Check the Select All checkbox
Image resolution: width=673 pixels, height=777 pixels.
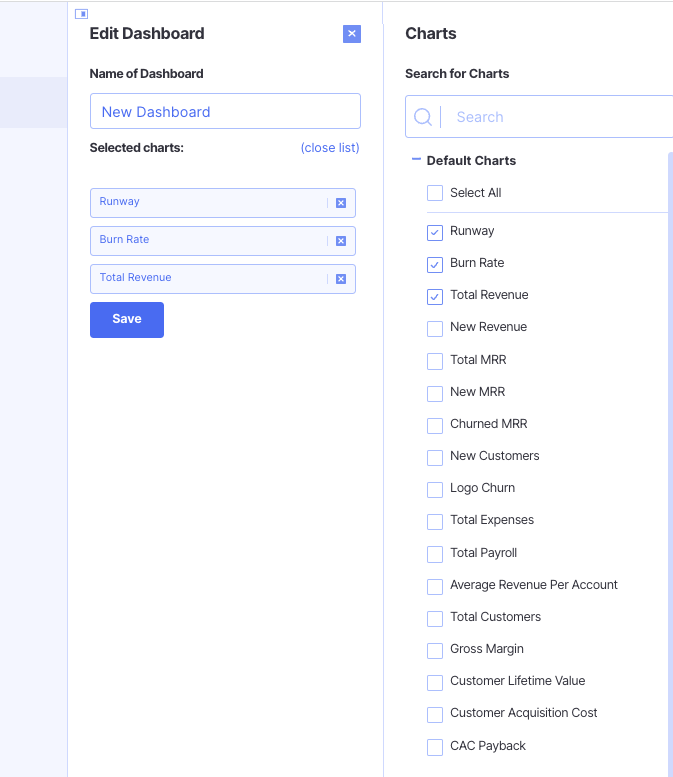pyautogui.click(x=435, y=193)
